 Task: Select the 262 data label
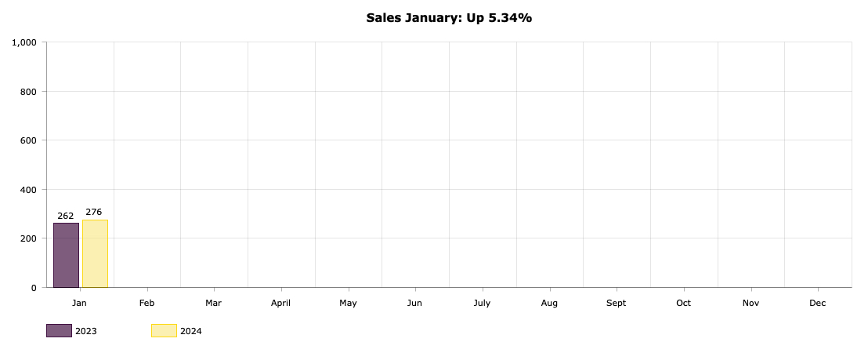coord(65,217)
